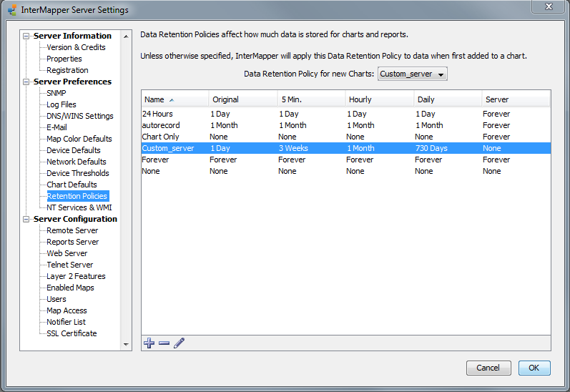The width and height of the screenshot is (570, 392).
Task: Click the InterMapper app icon in title bar
Action: 11,10
